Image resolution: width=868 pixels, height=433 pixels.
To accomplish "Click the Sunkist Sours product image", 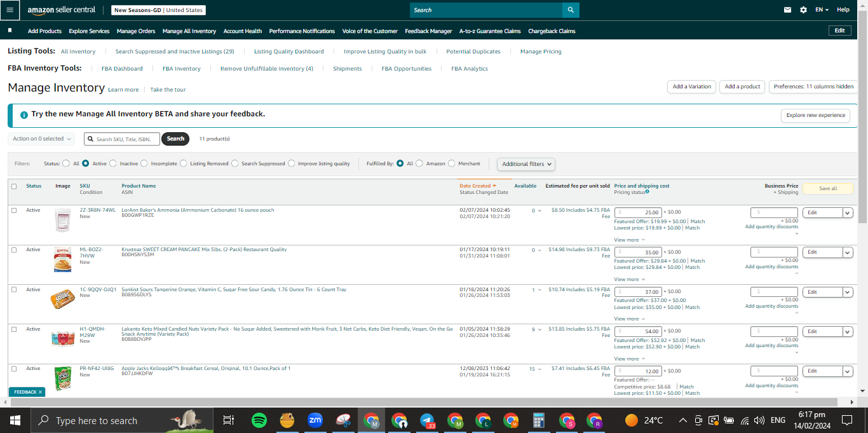I will (x=63, y=299).
